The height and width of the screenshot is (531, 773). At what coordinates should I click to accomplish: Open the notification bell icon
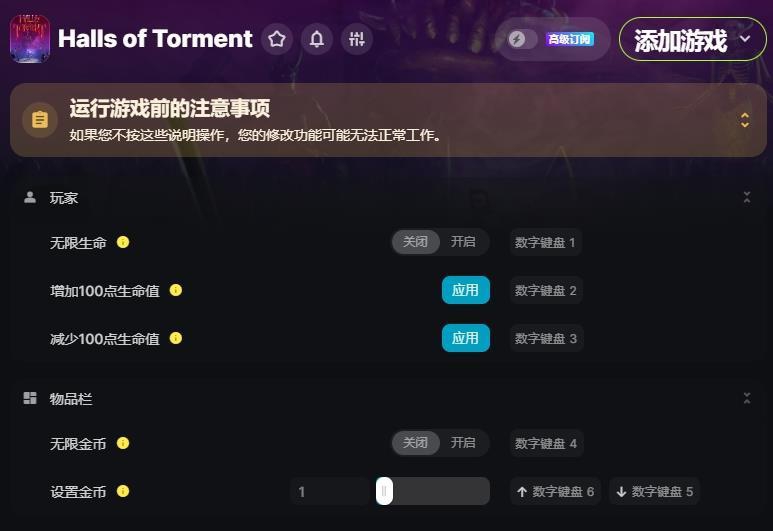(317, 39)
